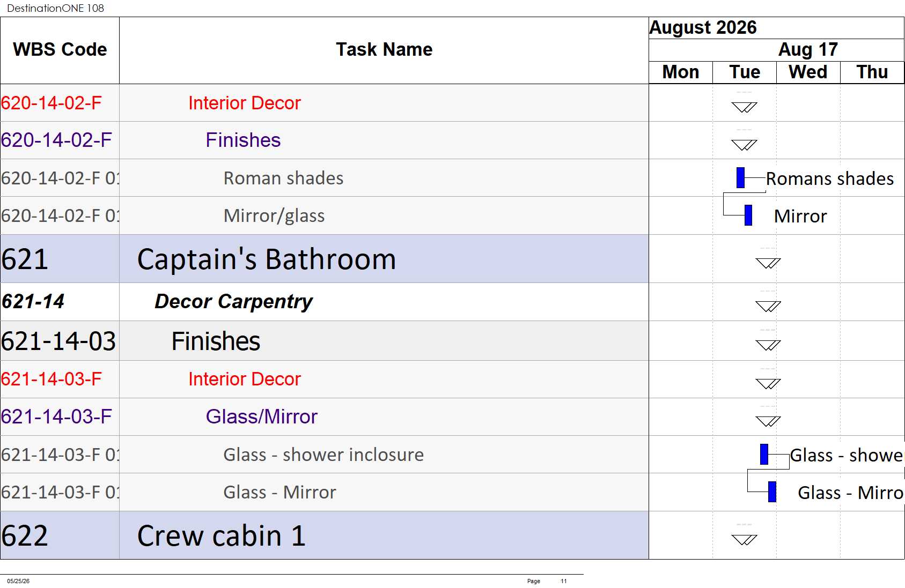Click the Task Name column header
The image size is (905, 588).
(384, 50)
